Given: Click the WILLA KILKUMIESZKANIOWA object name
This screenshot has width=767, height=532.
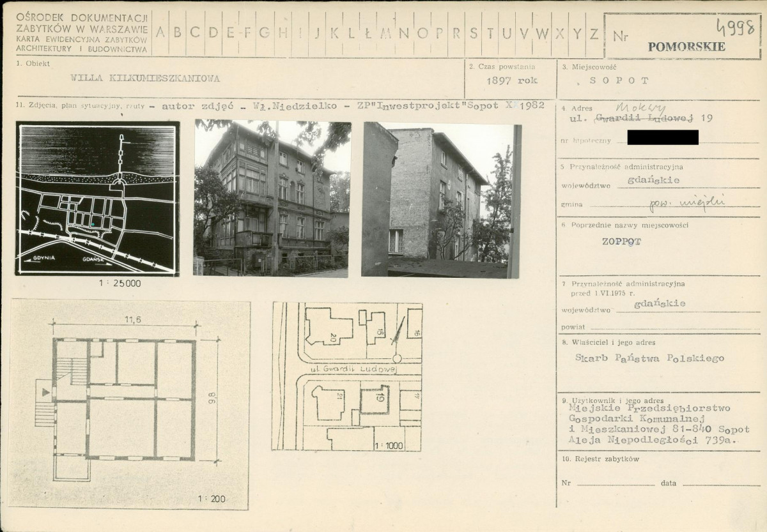Looking at the screenshot, I should click(x=146, y=79).
